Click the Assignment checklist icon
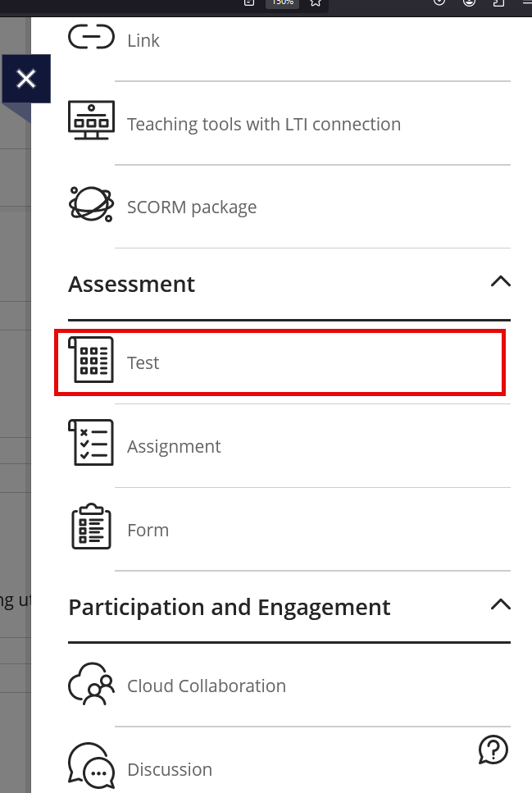This screenshot has width=532, height=793. click(x=91, y=443)
